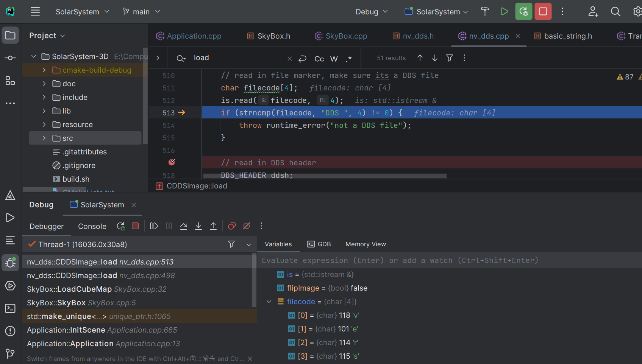642x364 pixels.
Task: Click the Step Out debugger icon
Action: coord(213,226)
